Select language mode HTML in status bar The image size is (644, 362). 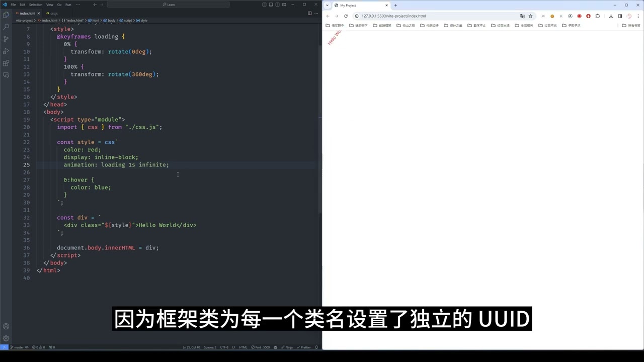click(243, 347)
